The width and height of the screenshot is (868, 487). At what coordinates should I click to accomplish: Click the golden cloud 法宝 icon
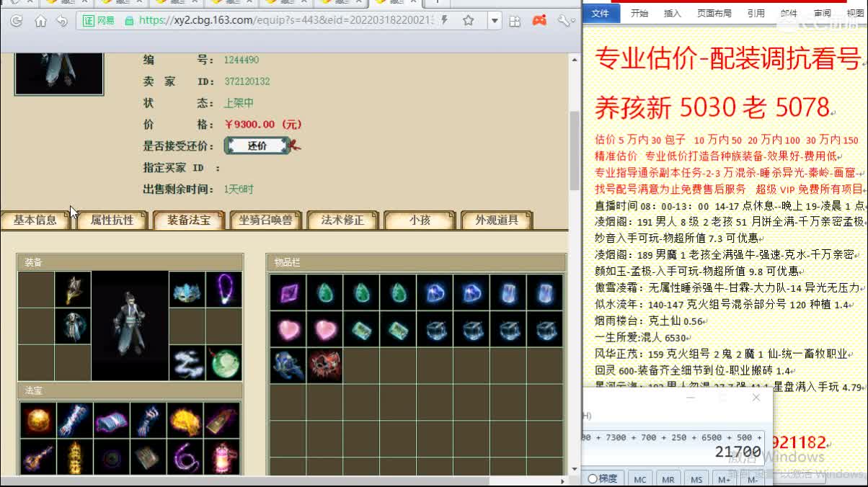(x=185, y=420)
